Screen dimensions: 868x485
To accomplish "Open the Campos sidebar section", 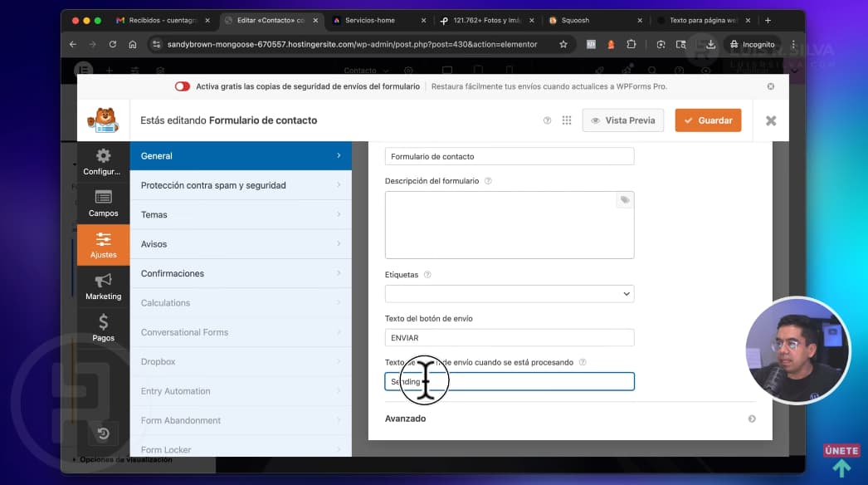I will (x=103, y=203).
